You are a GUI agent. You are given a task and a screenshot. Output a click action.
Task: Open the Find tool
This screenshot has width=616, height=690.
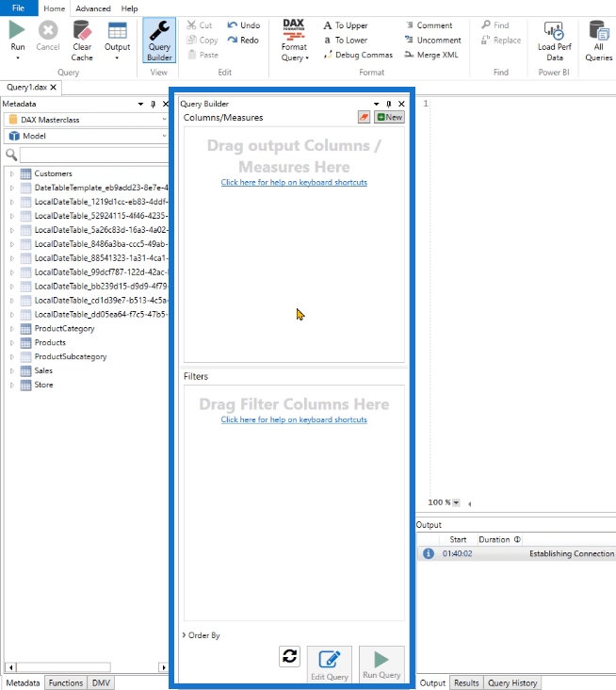click(495, 25)
